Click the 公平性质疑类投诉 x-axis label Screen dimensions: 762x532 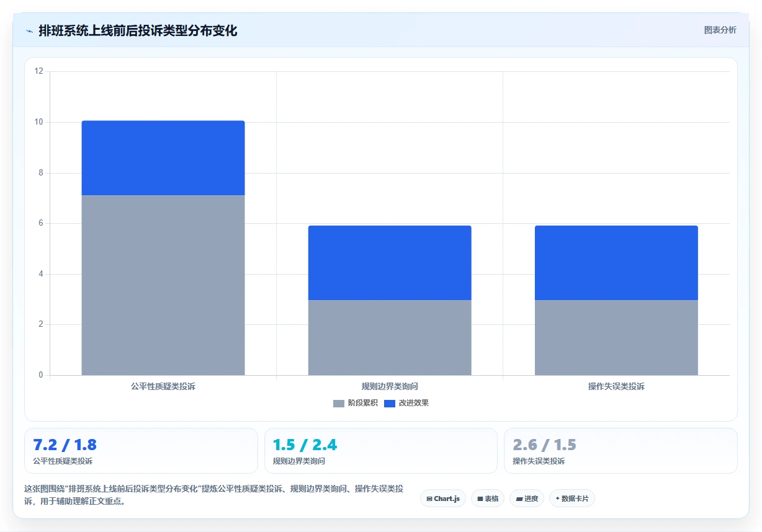163,386
